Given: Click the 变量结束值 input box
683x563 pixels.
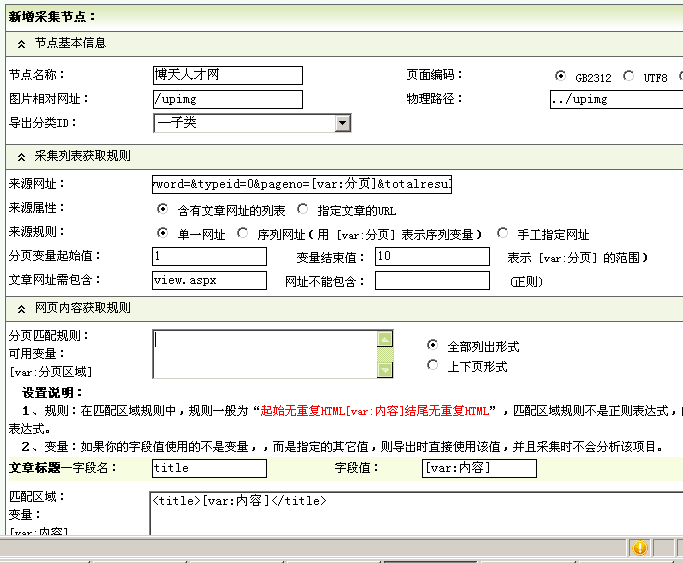Looking at the screenshot, I should point(432,257).
